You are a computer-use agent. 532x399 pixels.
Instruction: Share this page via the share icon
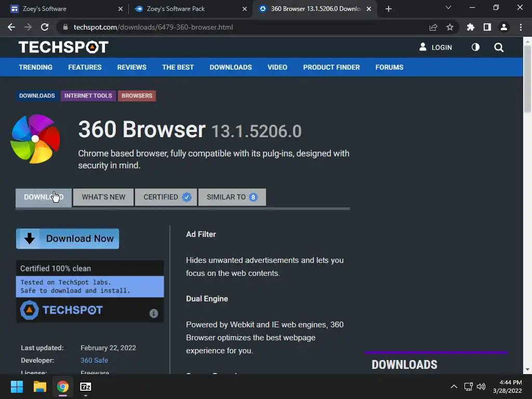pyautogui.click(x=433, y=27)
